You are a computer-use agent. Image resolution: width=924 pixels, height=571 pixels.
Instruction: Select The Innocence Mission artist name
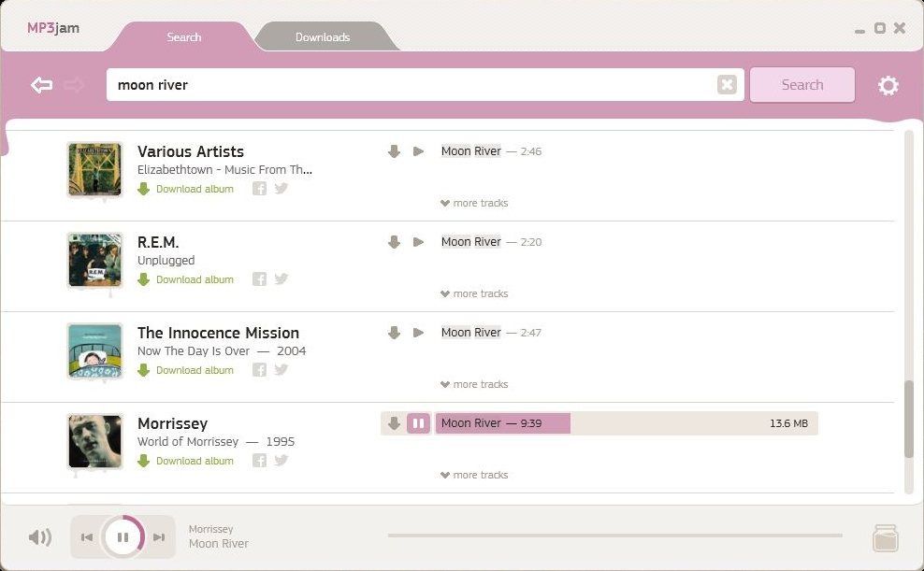218,333
